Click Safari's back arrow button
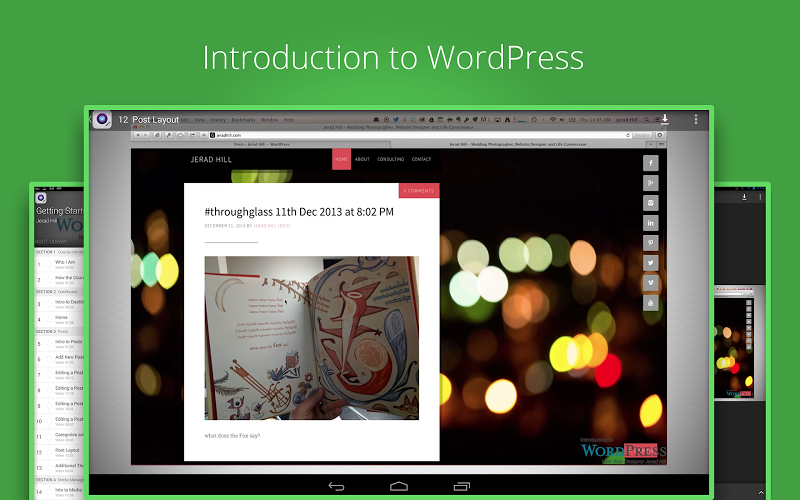This screenshot has height=500, width=800. click(137, 135)
